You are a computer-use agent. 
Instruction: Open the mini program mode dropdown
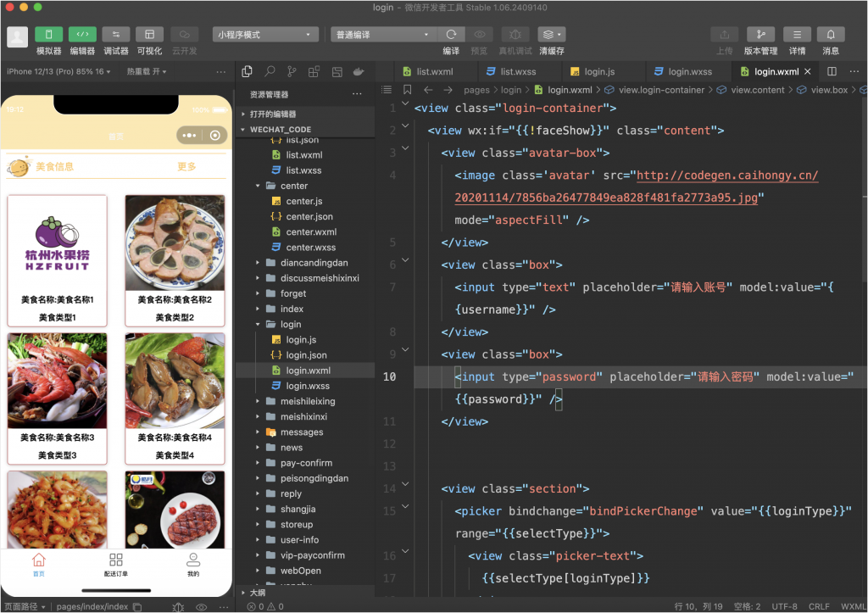tap(265, 35)
